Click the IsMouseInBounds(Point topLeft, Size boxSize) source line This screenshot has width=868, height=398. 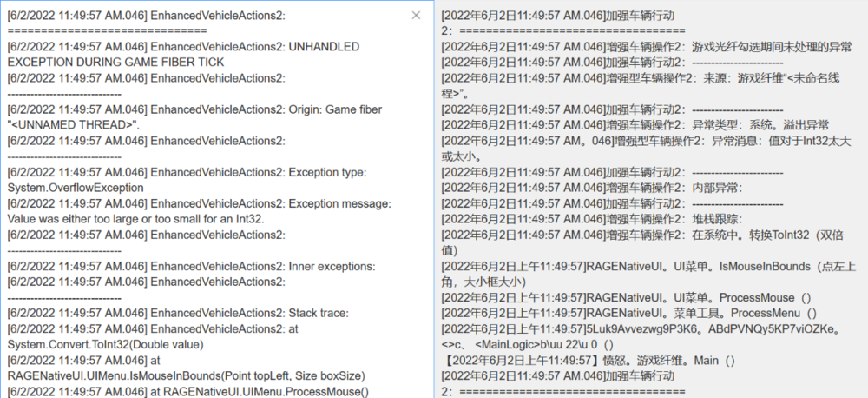tap(186, 376)
